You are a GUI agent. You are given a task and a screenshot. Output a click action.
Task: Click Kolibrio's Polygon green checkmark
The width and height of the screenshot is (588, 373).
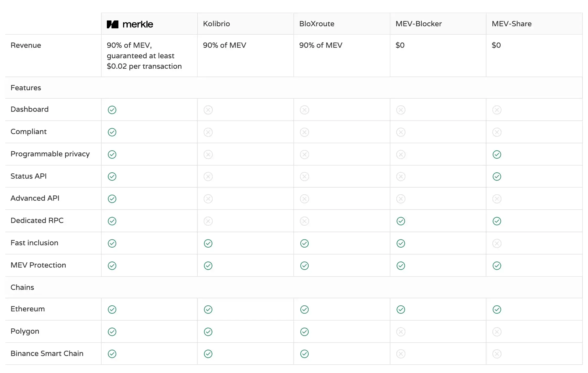pyautogui.click(x=208, y=332)
